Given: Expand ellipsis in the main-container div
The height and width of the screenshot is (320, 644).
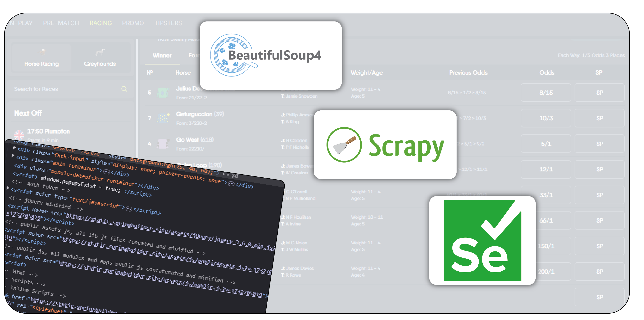Looking at the screenshot, I should coord(107,172).
